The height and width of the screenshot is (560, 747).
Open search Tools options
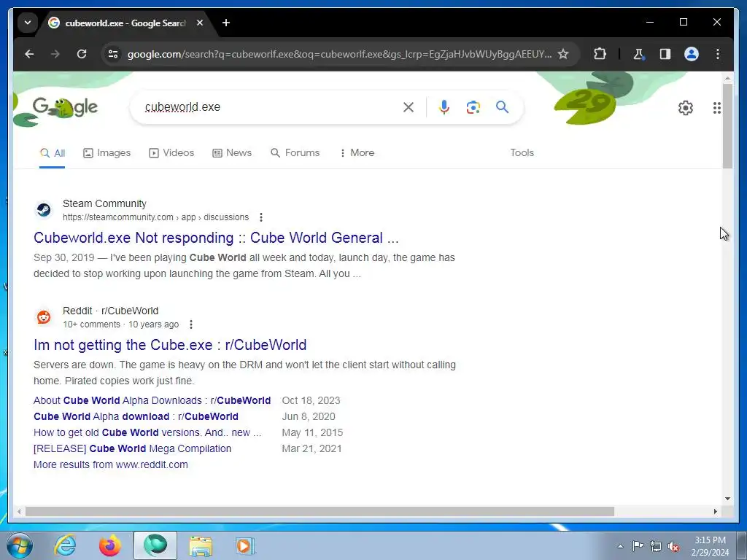(x=522, y=153)
